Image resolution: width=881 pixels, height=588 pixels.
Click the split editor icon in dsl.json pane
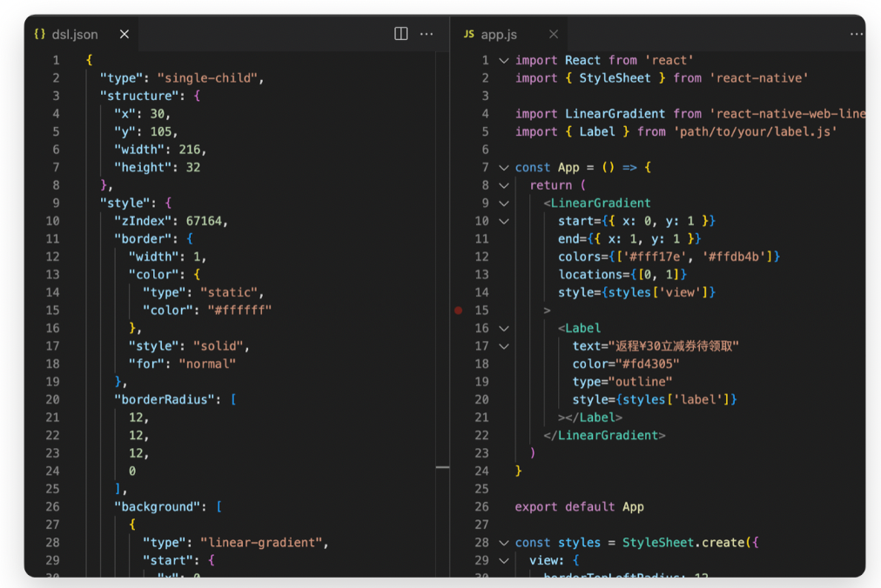point(400,34)
